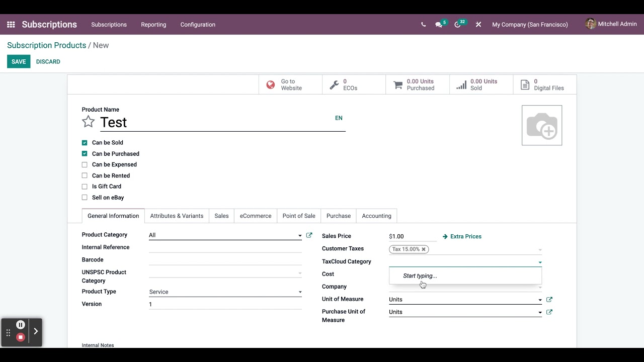Screen dimensions: 644x362
Task: Open the Configuration menu
Action: point(198,25)
